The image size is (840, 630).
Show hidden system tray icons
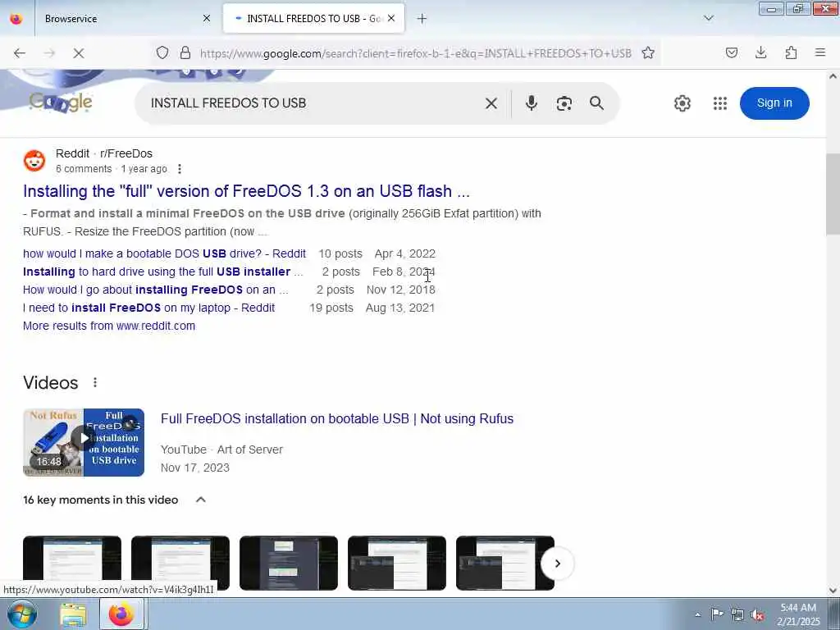697,614
